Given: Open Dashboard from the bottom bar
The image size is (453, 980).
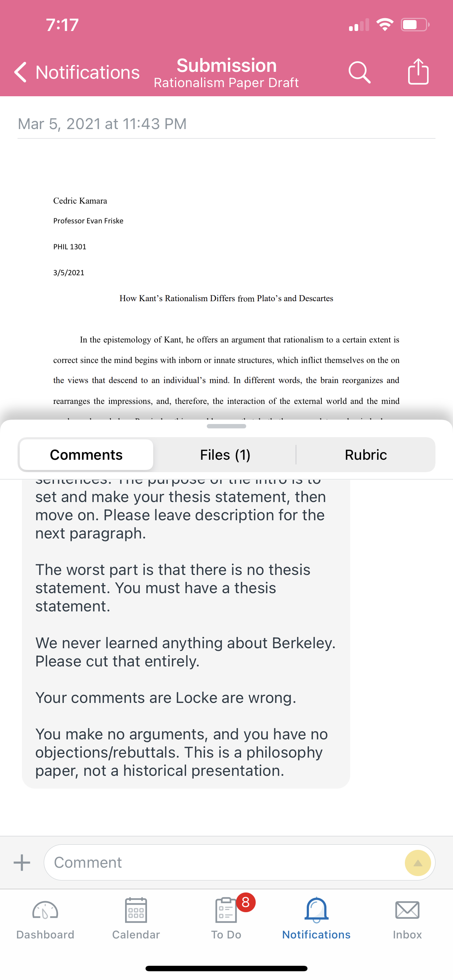Looking at the screenshot, I should pyautogui.click(x=45, y=919).
